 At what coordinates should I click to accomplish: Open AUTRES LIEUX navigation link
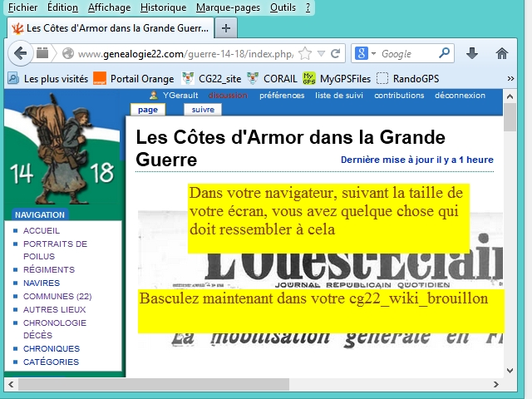tap(54, 309)
